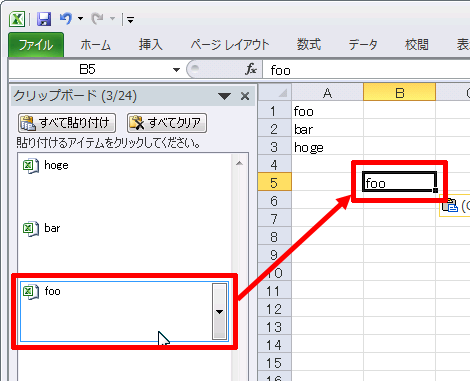
Task: Click the Excel icon beside foo clipboard item
Action: click(30, 292)
